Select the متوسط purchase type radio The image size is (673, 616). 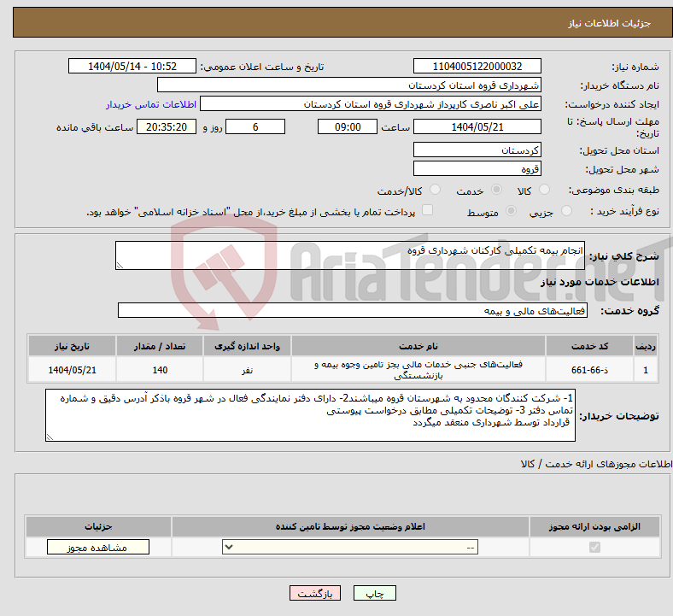511,211
